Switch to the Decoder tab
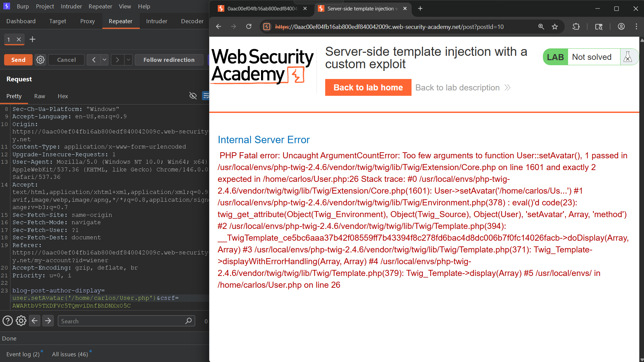Image resolution: width=644 pixels, height=362 pixels. tap(192, 21)
